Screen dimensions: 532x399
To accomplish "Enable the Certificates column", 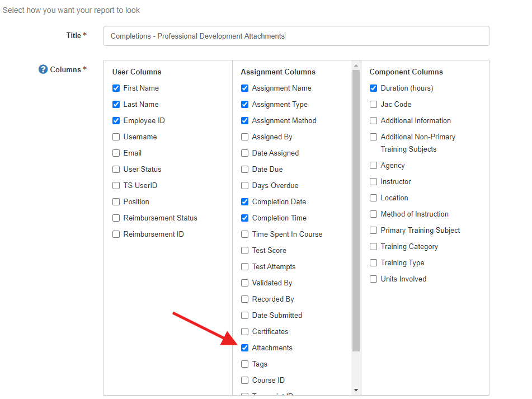I will point(244,331).
